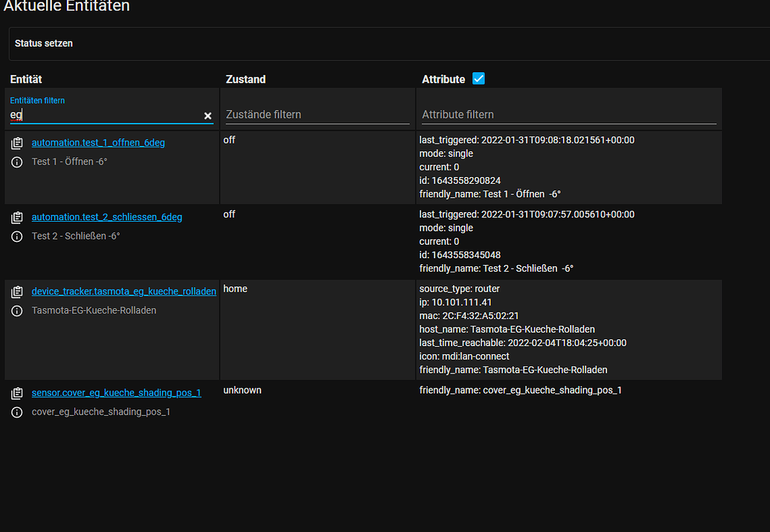Show info for Tasmota-EG-Kueche-Rolladen device tracker
770x532 pixels.
click(x=16, y=310)
